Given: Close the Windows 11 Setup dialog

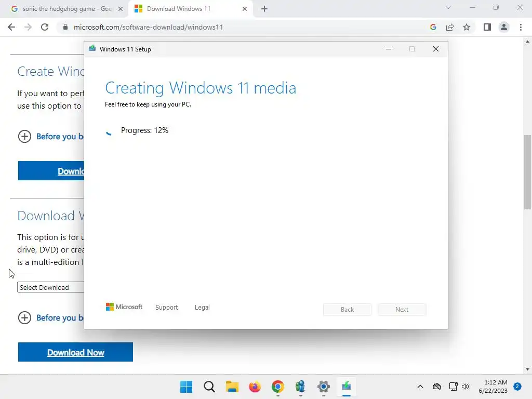Looking at the screenshot, I should (436, 49).
